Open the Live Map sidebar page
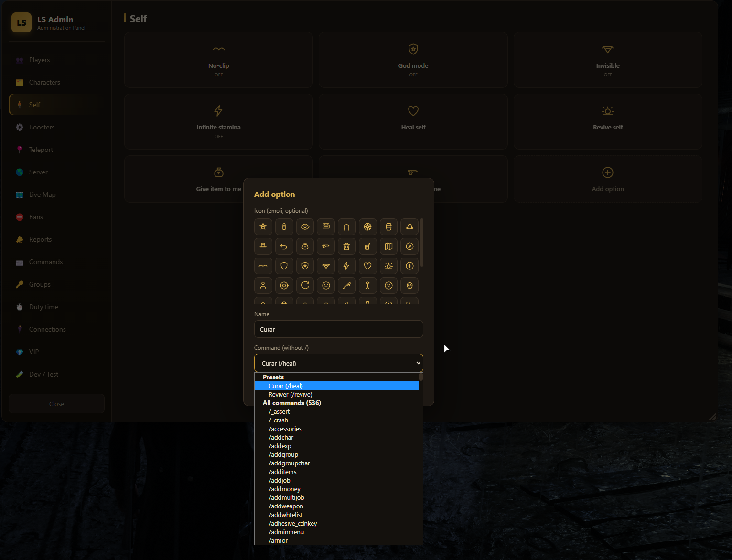This screenshot has width=732, height=560. tap(56, 194)
